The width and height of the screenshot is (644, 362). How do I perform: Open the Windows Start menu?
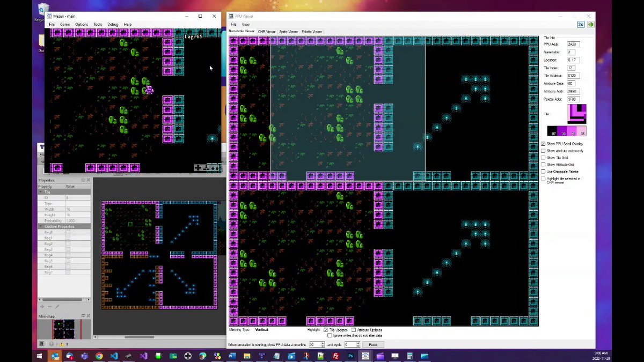pos(39,356)
